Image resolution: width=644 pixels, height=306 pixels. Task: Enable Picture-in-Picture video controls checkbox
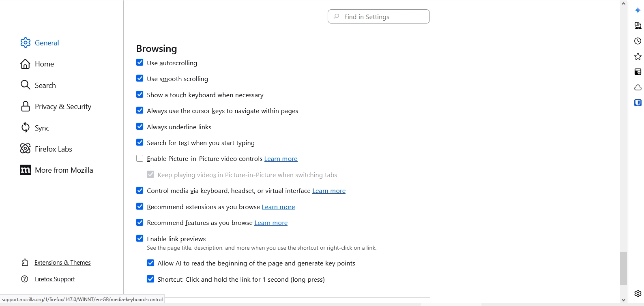140,158
